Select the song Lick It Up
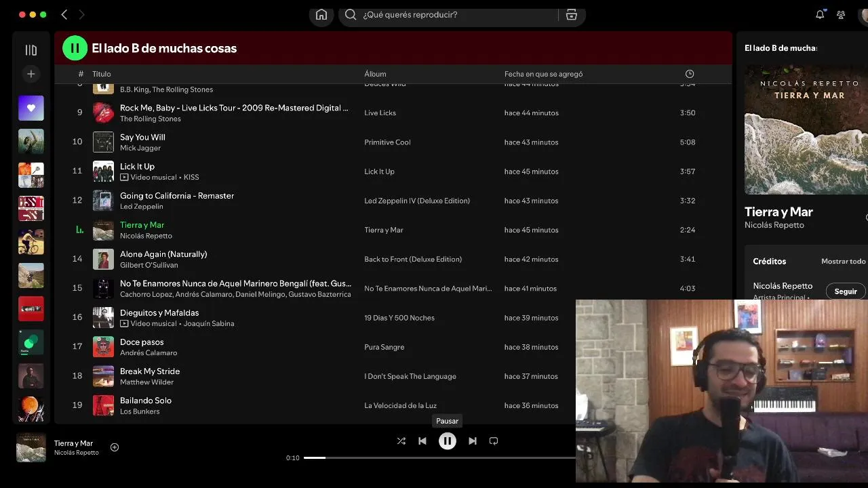The image size is (868, 488). click(x=137, y=166)
